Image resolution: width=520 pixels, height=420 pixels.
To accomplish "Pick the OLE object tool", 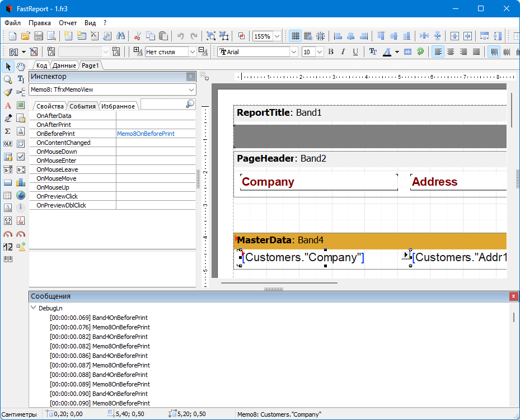I will [x=8, y=144].
